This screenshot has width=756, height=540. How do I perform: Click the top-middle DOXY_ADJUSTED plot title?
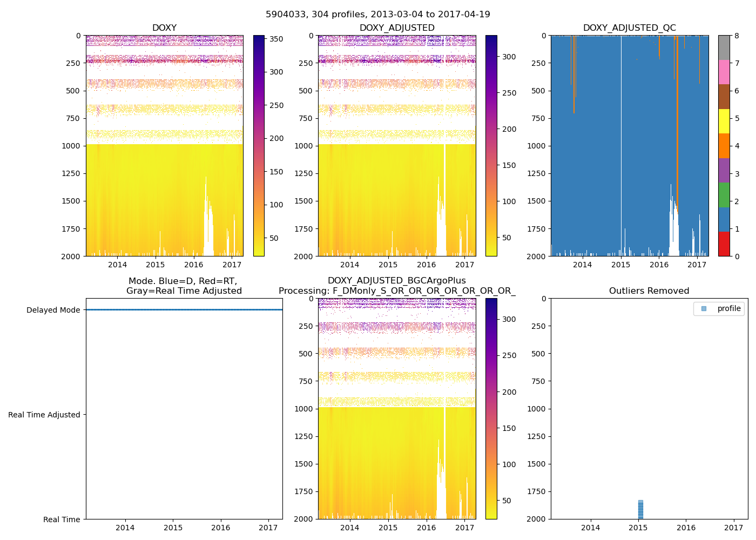[x=397, y=28]
